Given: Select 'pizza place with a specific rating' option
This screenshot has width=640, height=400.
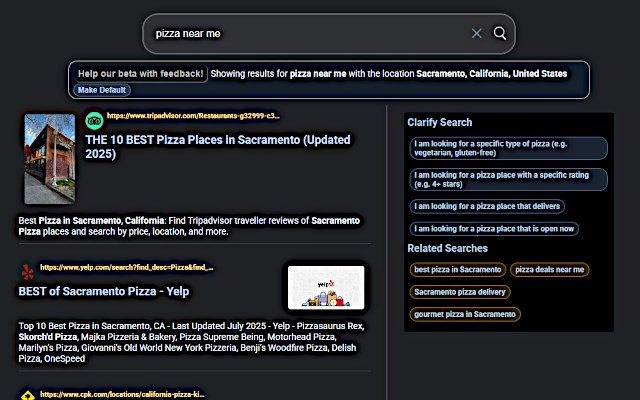Looking at the screenshot, I should coord(509,180).
